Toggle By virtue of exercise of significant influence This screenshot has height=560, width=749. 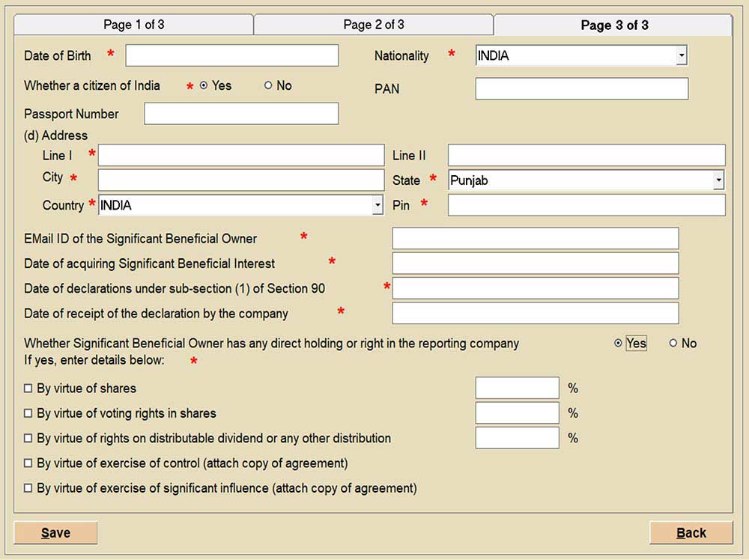[28, 488]
